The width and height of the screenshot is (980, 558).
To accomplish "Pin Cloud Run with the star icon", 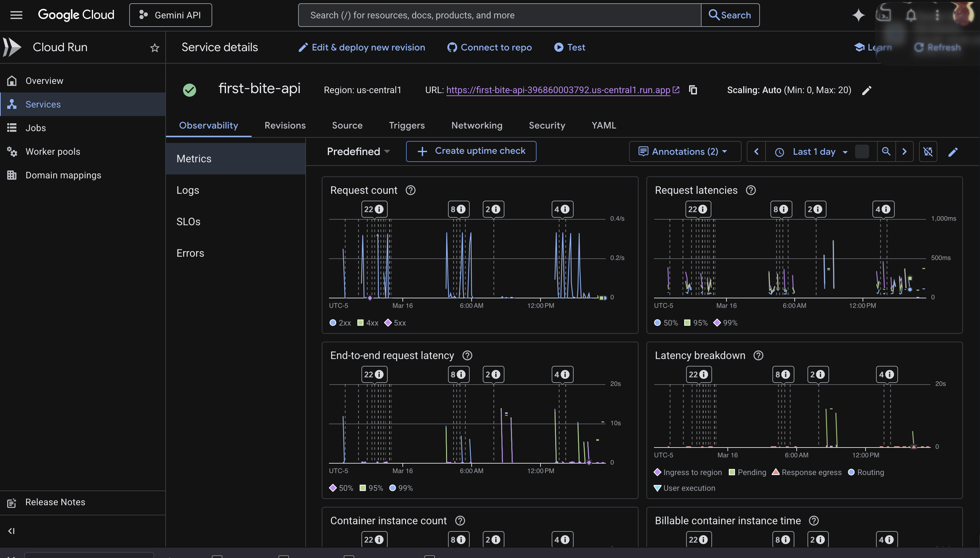I will click(154, 48).
